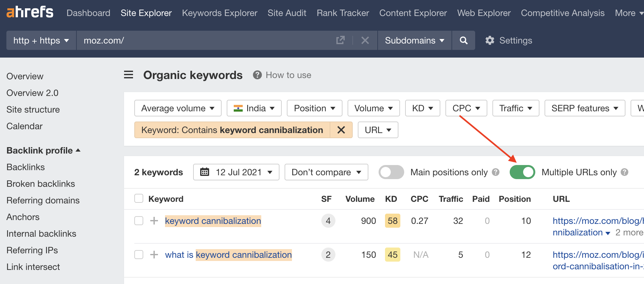Collapse the Backlink profile section

pos(43,150)
